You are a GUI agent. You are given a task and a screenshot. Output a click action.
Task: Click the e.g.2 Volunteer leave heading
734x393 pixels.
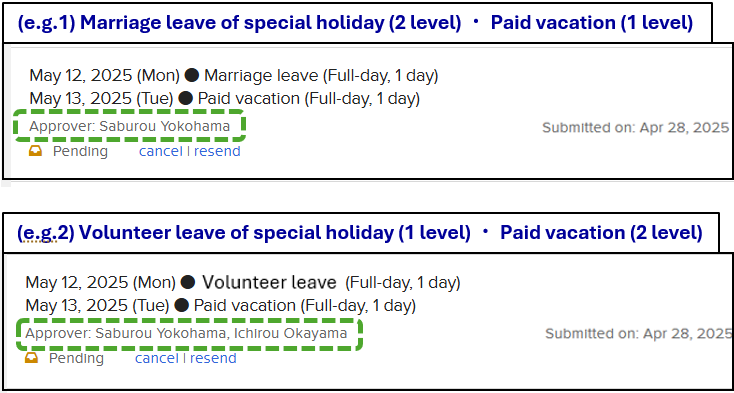(x=360, y=233)
